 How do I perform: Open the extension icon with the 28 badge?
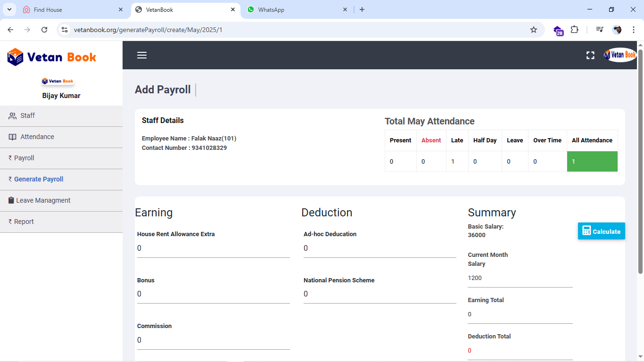pyautogui.click(x=558, y=30)
